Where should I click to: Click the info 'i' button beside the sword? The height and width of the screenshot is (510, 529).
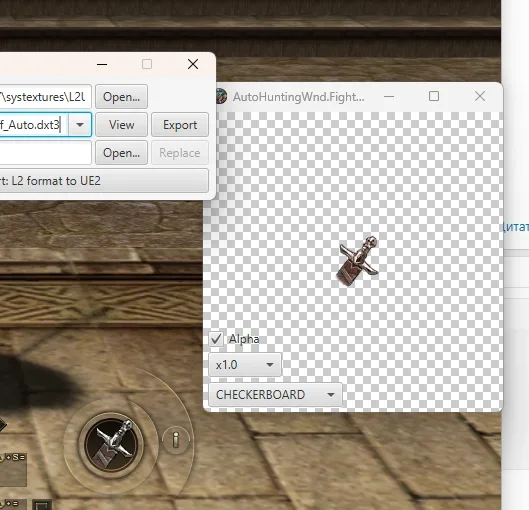tap(175, 440)
